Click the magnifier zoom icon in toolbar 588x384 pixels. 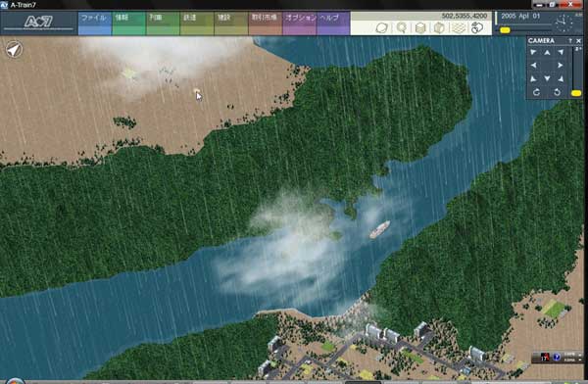pos(402,27)
